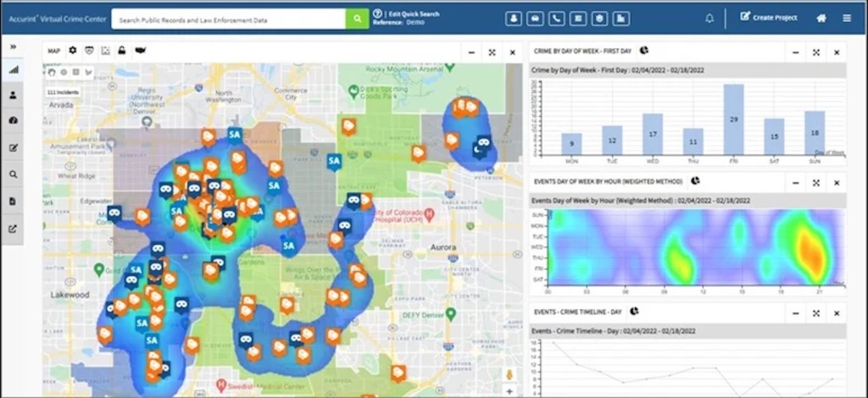Click the SA marker near Park Hill
This screenshot has width=868, height=398.
pyautogui.click(x=334, y=162)
